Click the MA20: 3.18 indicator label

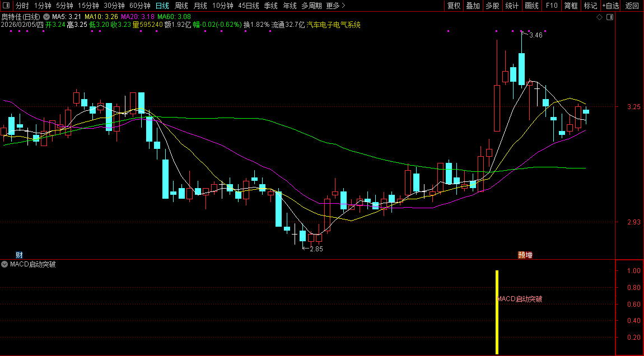138,17
